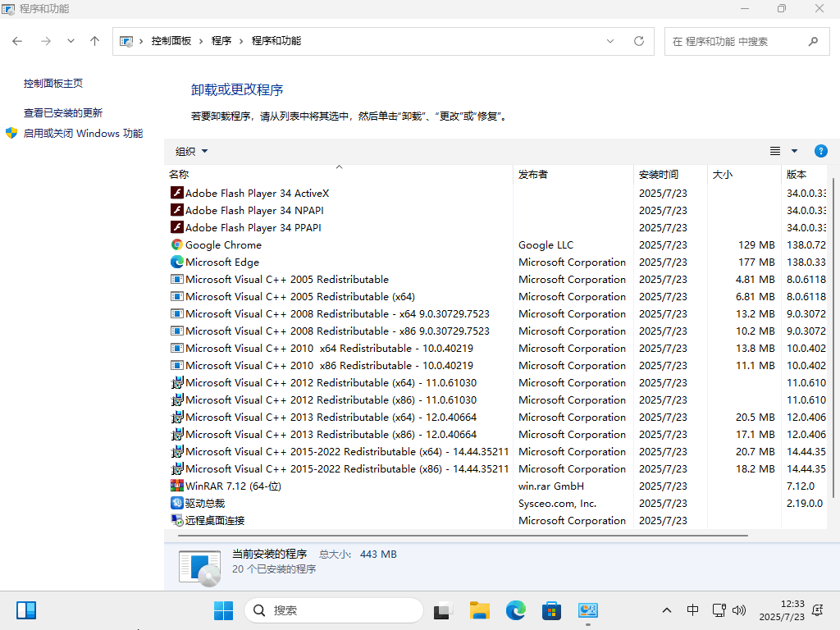
Task: Click the Adobe Flash Player 34 PPAPI icon
Action: 177,227
